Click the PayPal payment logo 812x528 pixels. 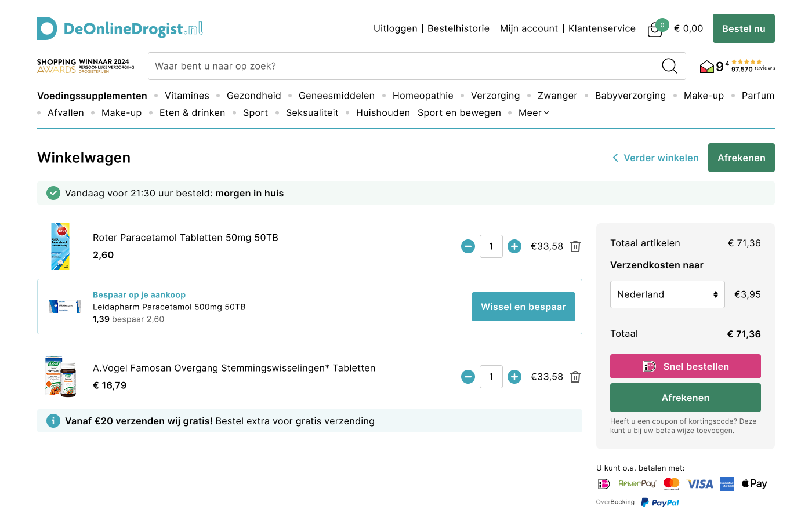click(660, 502)
